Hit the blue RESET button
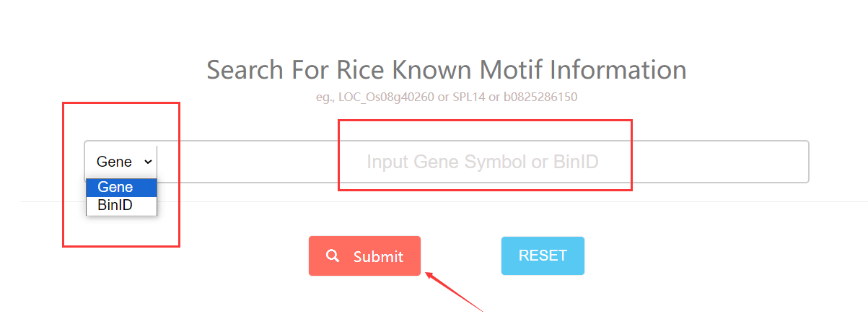Screen dimensions: 868x327 pyautogui.click(x=543, y=256)
